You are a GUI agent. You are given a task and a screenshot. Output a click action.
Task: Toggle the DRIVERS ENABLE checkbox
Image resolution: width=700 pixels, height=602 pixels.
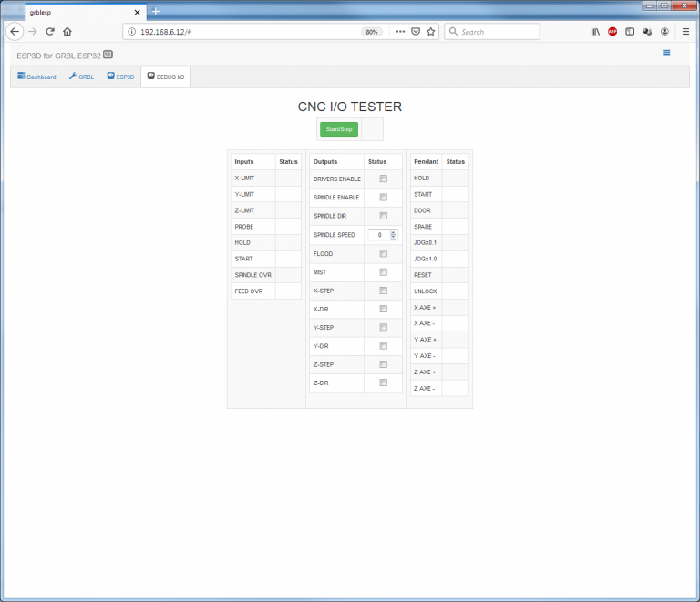383,179
